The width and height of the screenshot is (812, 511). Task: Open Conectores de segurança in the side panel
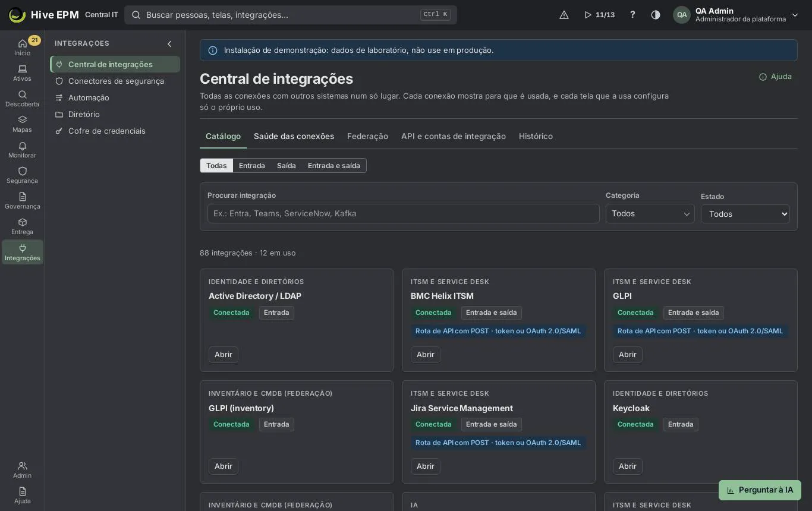click(x=115, y=81)
